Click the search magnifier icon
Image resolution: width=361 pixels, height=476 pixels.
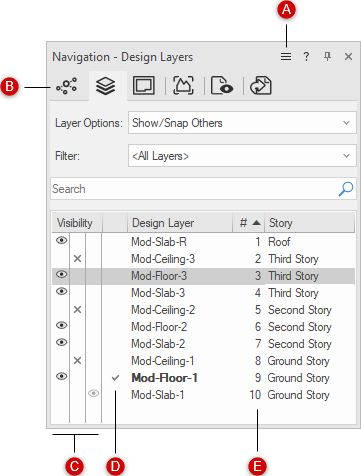pyautogui.click(x=346, y=189)
